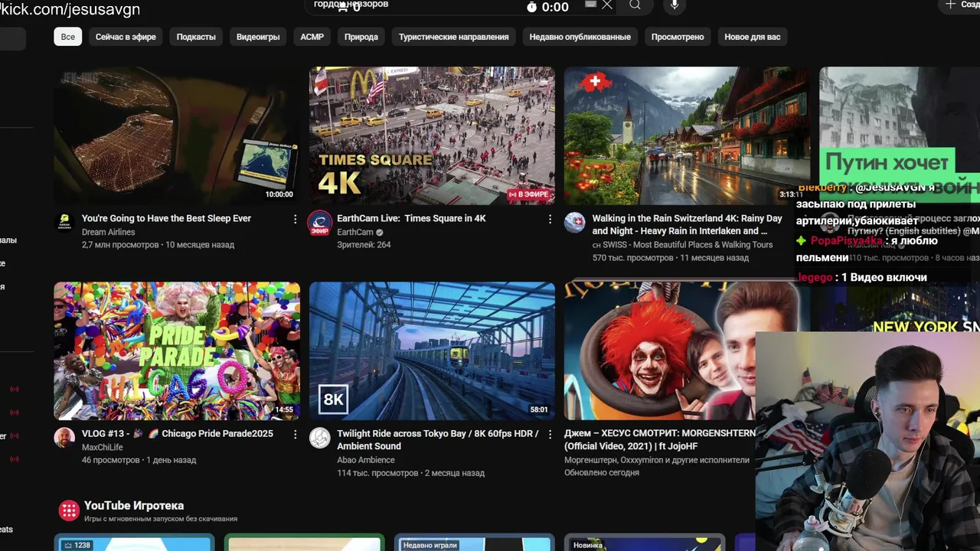The height and width of the screenshot is (551, 980).
Task: Click "Зрителей: 264" viewer count text
Action: pyautogui.click(x=364, y=245)
